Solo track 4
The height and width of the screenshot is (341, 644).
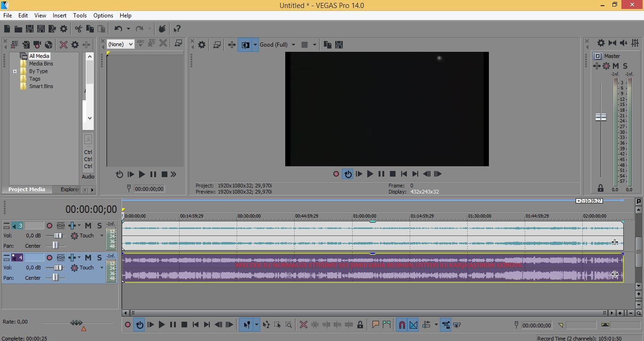click(x=99, y=258)
